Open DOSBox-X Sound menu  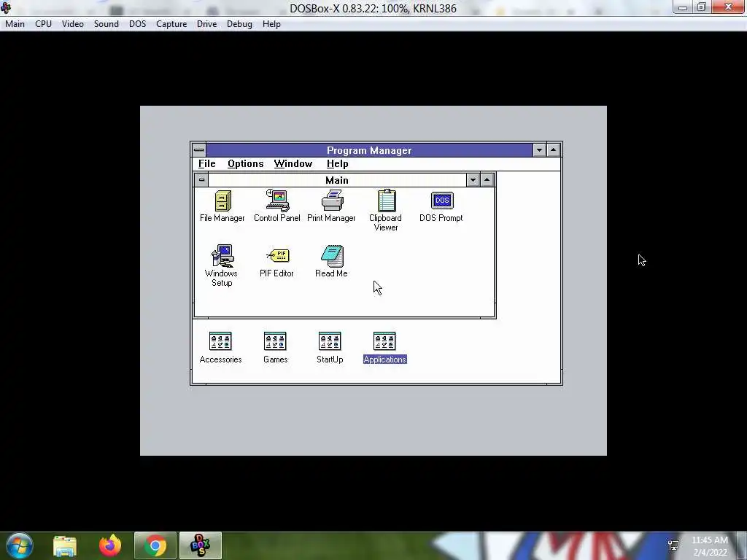[x=107, y=24]
